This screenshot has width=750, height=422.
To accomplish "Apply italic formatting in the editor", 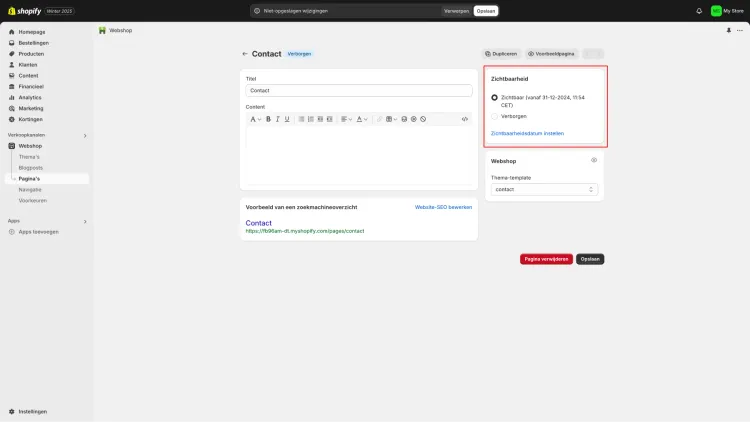I will [277, 119].
